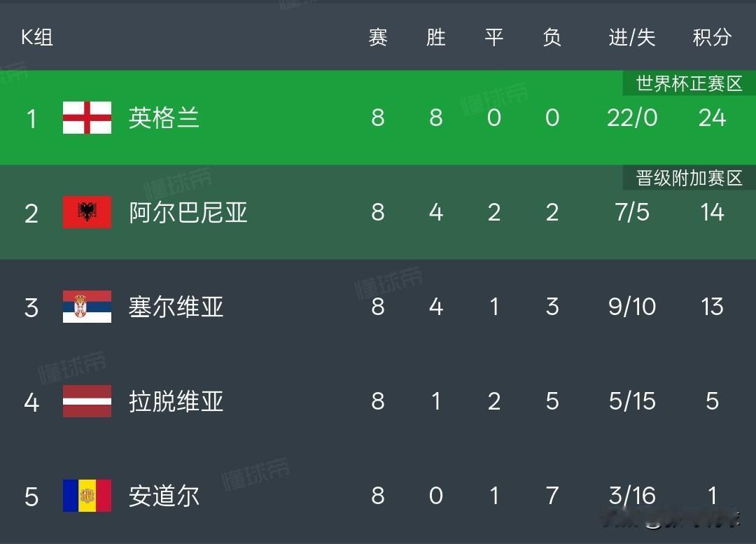Select rank number 1 beside England
The height and width of the screenshot is (544, 756).
(31, 118)
